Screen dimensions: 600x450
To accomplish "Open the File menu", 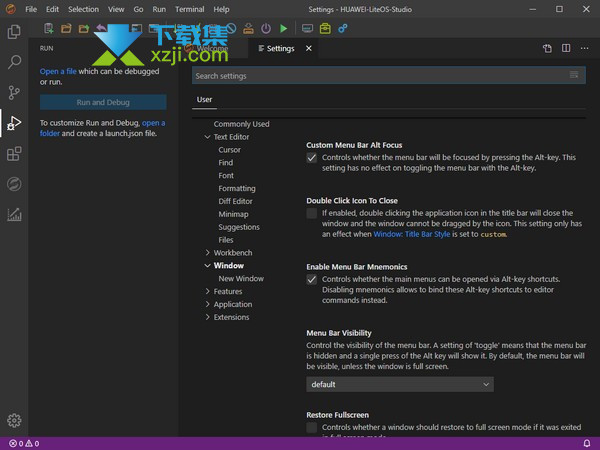I will click(31, 9).
